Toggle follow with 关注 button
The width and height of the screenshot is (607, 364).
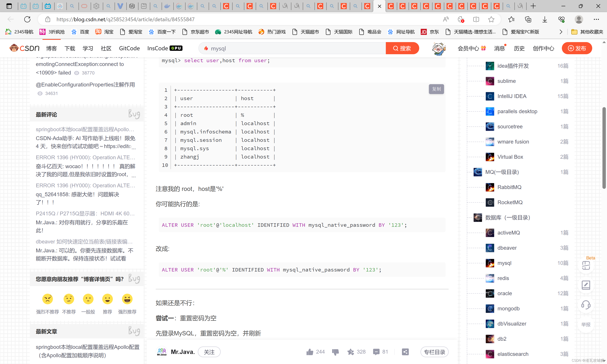click(209, 352)
